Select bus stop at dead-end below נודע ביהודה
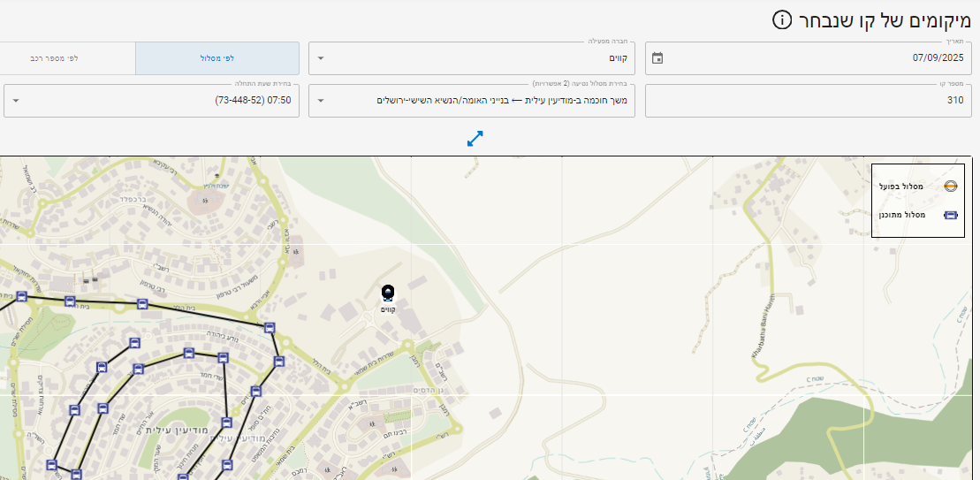Viewport: 980px width, 480px height. pyautogui.click(x=133, y=343)
